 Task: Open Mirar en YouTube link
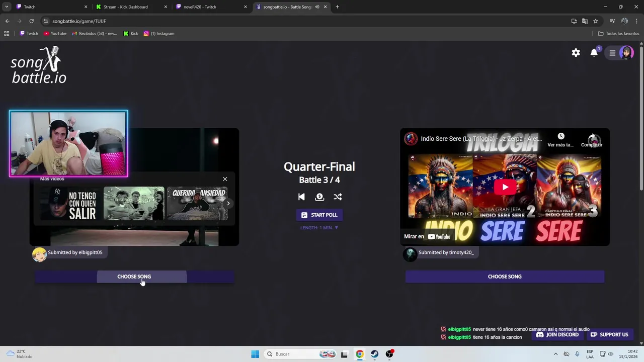[x=427, y=236]
